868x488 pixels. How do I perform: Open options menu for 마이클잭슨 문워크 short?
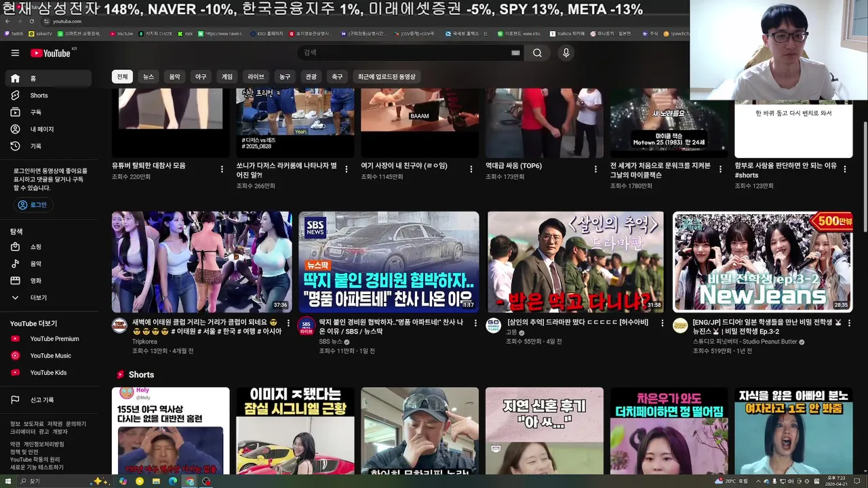(x=720, y=169)
